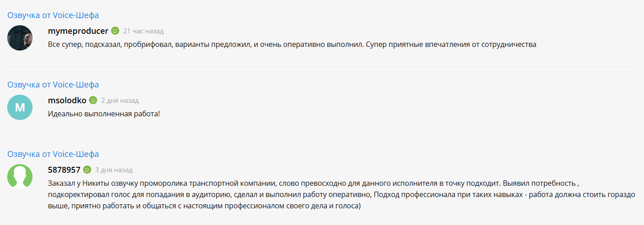This screenshot has height=225, width=644.
Task: Open the 'Озвучка от Voice-Шефа' link above 5878957
Action: pos(53,154)
